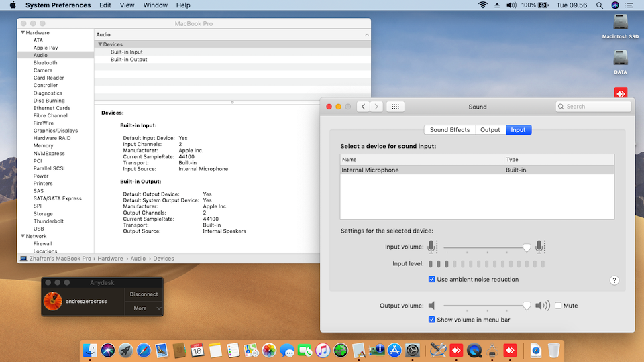
Task: Open the Window menu in the menu bar
Action: (156, 5)
